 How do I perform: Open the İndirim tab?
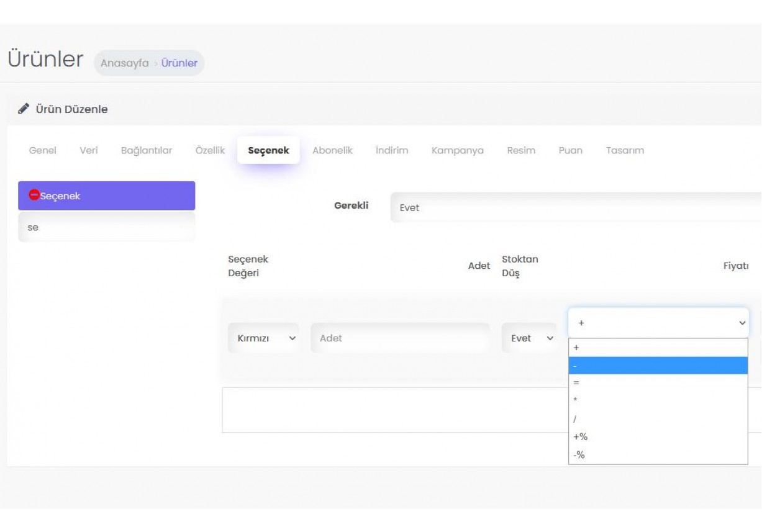(392, 150)
